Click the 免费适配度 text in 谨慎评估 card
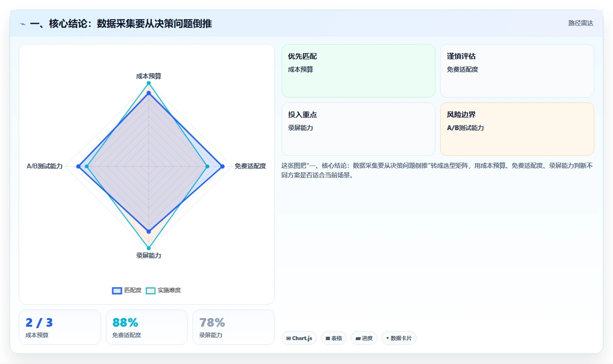Viewport: 613px width, 364px height. tap(462, 69)
